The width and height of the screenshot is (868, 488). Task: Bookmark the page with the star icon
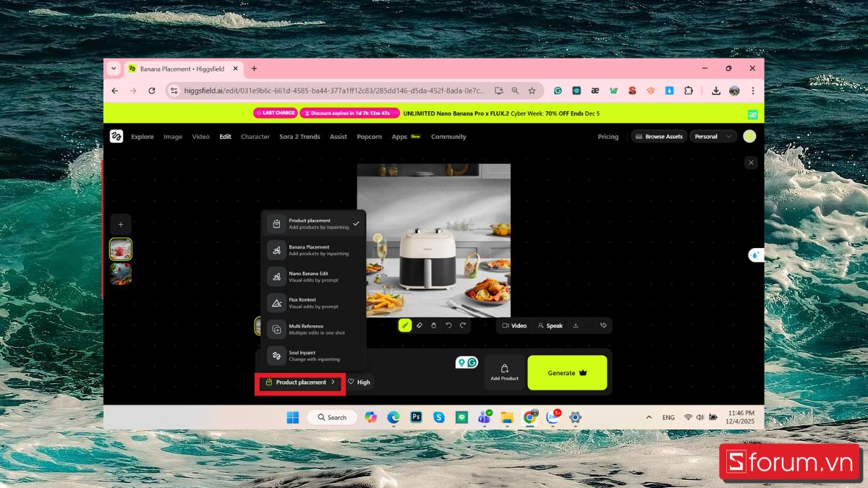532,90
